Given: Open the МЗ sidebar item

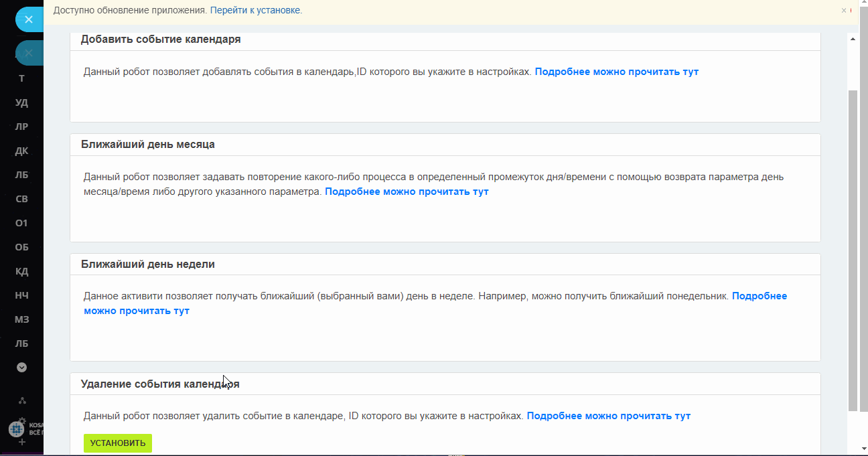Looking at the screenshot, I should tap(21, 319).
